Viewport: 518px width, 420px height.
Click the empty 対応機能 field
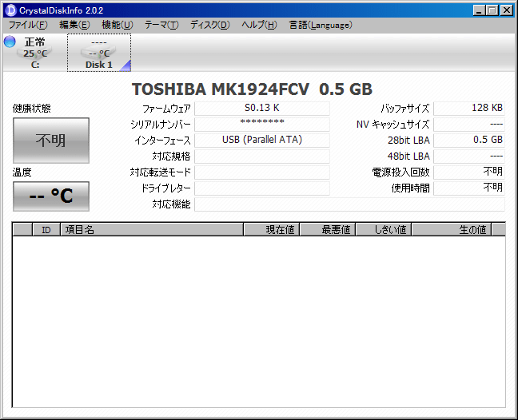pos(349,204)
